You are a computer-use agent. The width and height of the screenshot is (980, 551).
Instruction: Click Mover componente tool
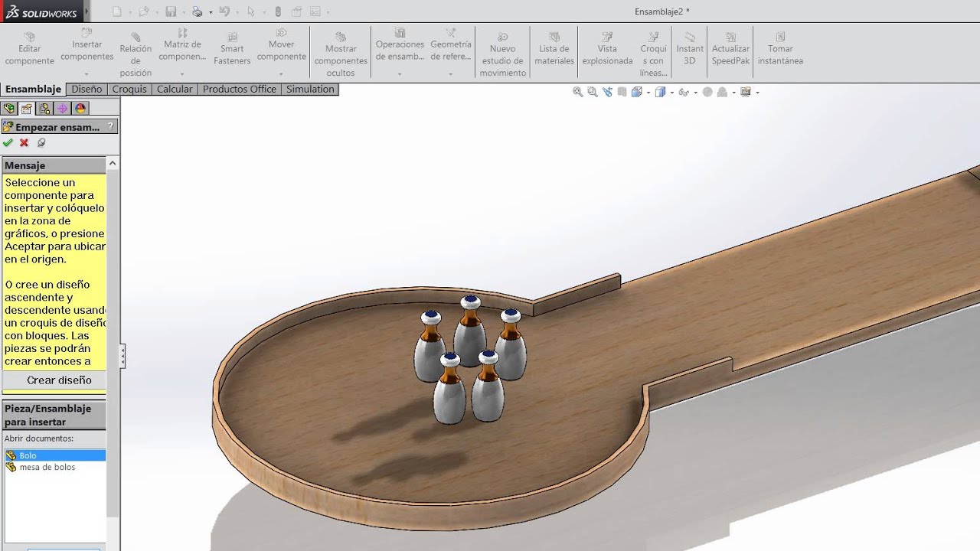[281, 44]
